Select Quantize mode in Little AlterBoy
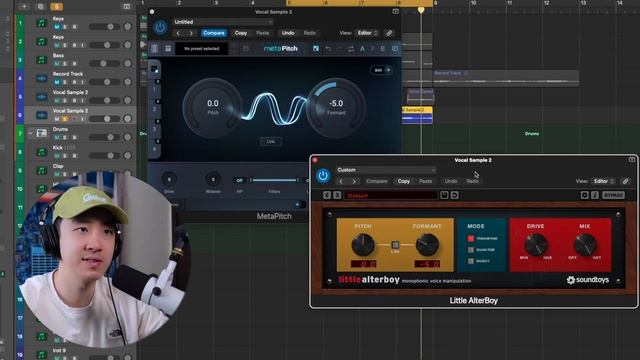Screen dimensions: 640x360 coord(471,250)
